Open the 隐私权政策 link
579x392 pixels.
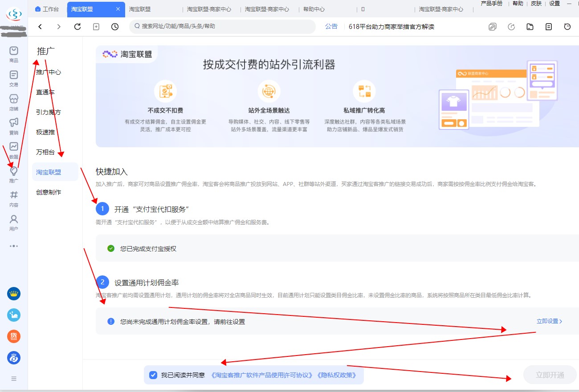pyautogui.click(x=337, y=375)
